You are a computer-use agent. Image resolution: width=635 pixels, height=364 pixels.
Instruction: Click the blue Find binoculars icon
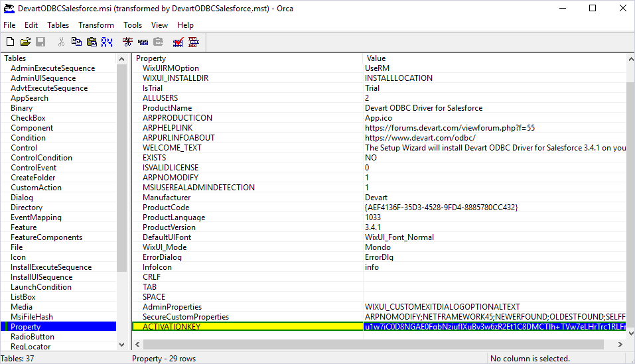click(x=106, y=42)
